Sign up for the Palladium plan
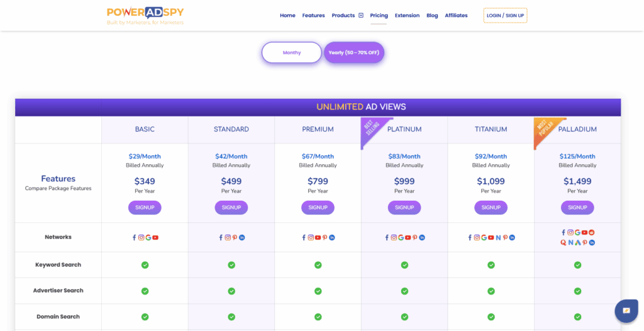Viewport: 644px width, 331px height. 577,208
